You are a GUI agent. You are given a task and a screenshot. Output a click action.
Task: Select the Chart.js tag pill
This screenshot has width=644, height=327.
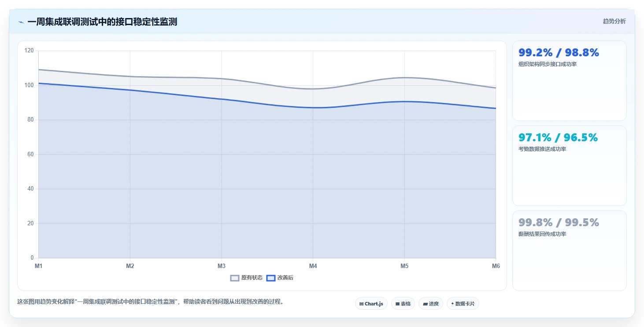(x=371, y=304)
